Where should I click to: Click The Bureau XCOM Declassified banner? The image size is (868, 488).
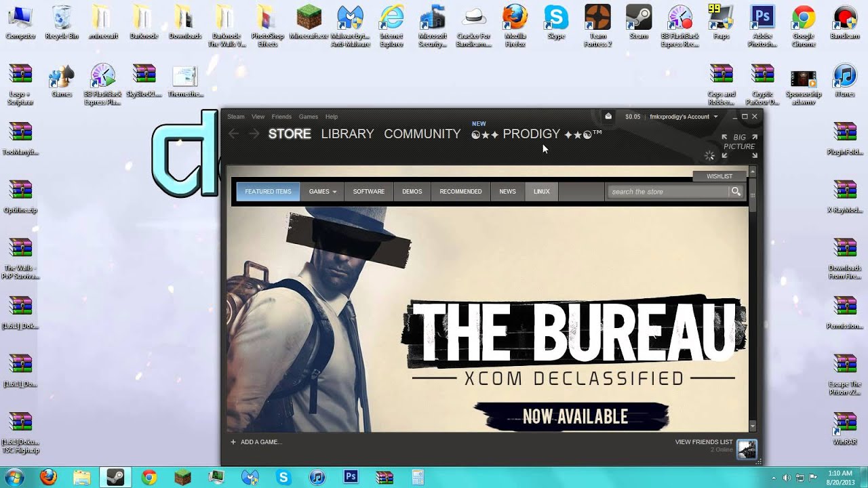coord(488,319)
